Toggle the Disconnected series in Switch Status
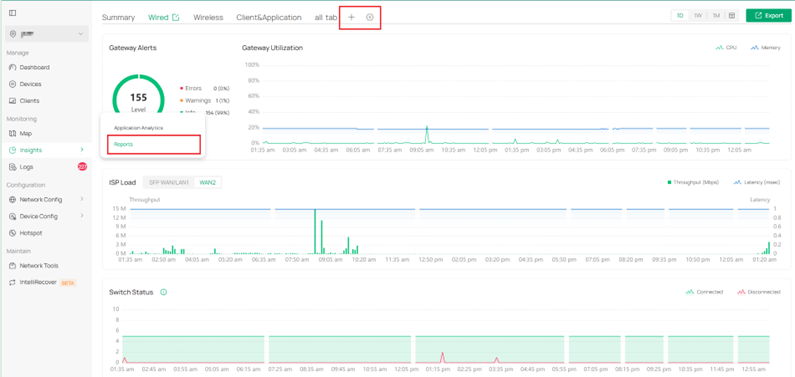 758,292
